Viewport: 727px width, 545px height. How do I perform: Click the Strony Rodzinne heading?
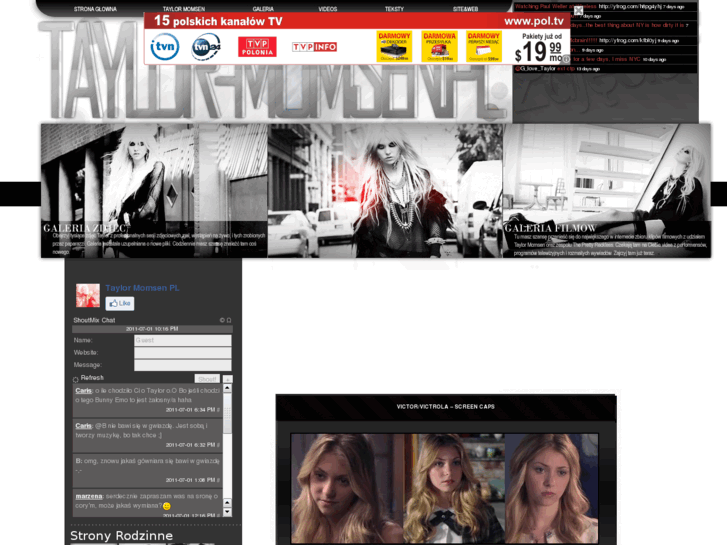coord(121,536)
